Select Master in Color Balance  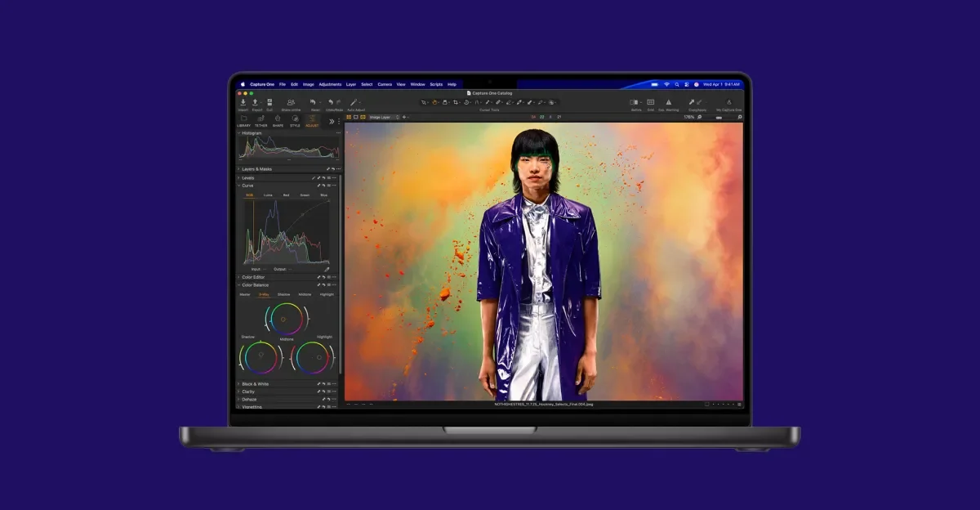coord(244,294)
